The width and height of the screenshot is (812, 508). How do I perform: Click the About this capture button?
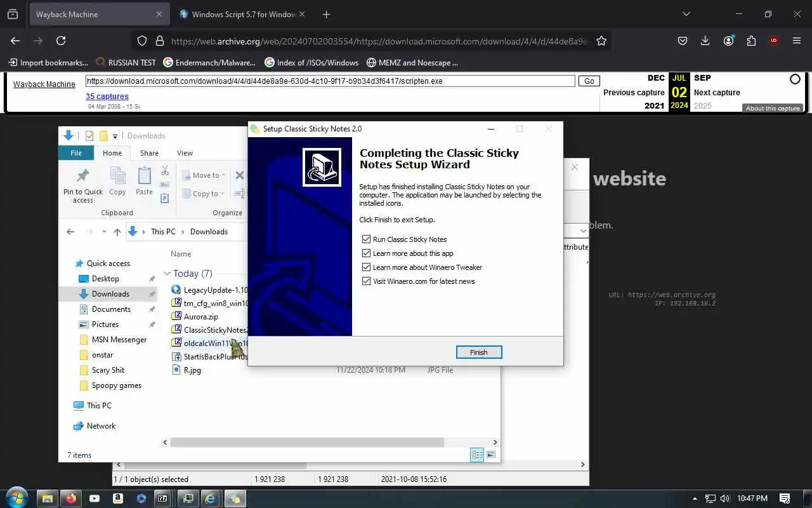click(773, 109)
